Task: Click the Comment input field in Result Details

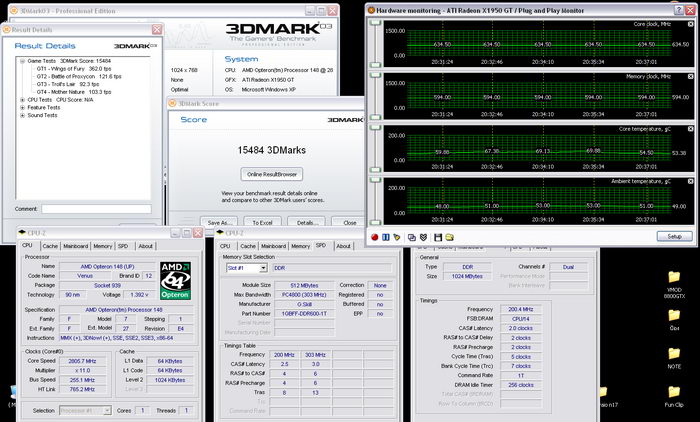Action: click(x=96, y=209)
